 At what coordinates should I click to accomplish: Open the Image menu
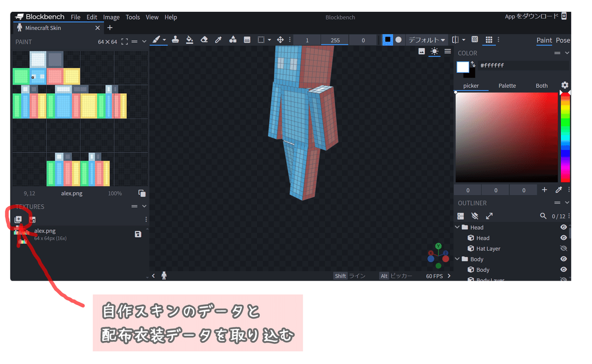(x=111, y=17)
